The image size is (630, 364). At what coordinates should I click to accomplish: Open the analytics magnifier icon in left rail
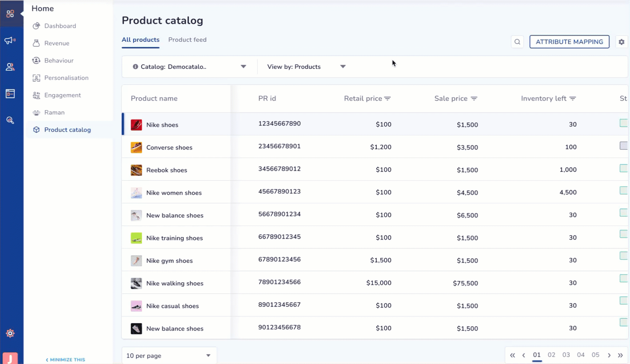tap(10, 120)
